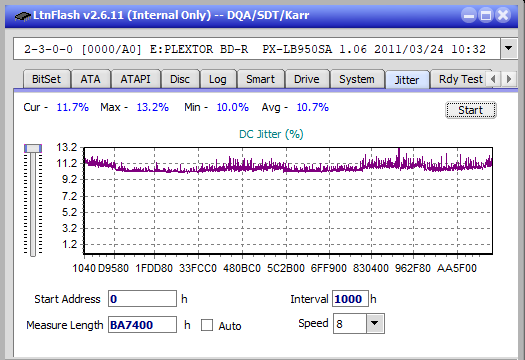Switch to the BitSet tab

click(47, 79)
